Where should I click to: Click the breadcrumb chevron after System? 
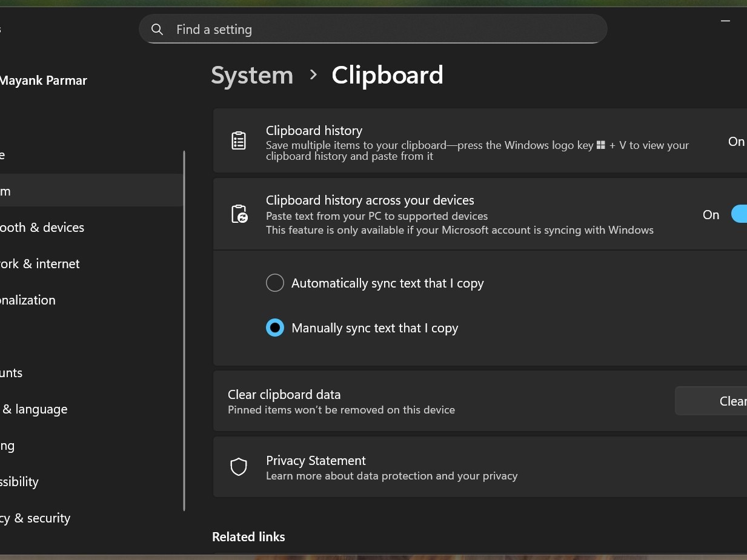313,75
